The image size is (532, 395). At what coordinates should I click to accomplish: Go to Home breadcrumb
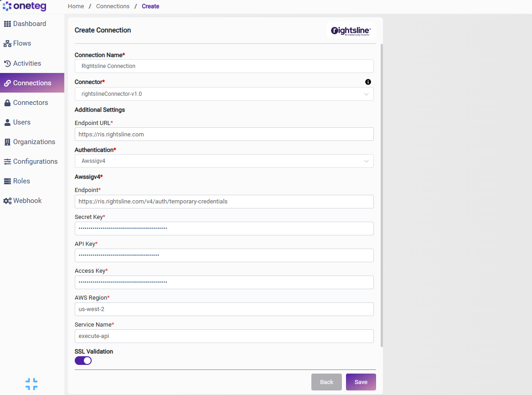76,6
